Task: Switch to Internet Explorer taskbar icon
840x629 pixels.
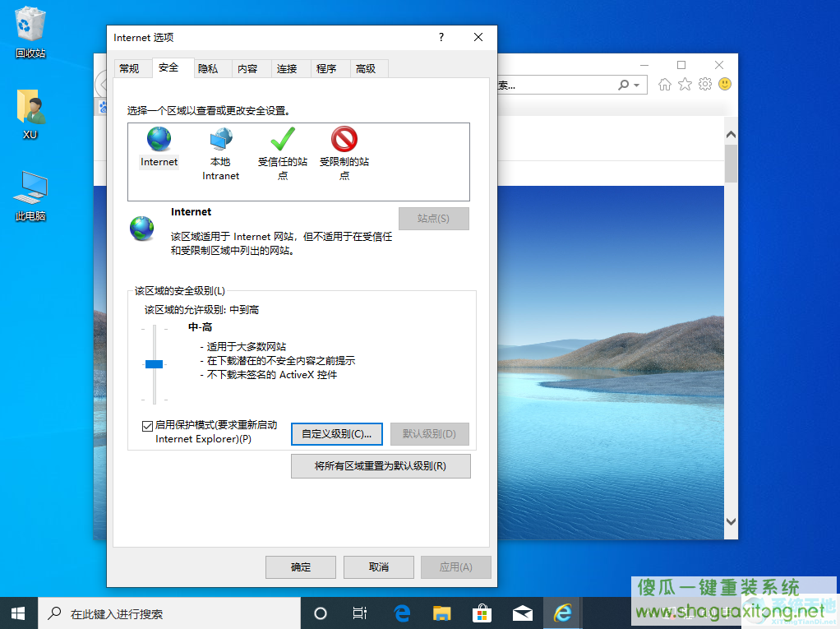Action: pyautogui.click(x=563, y=613)
